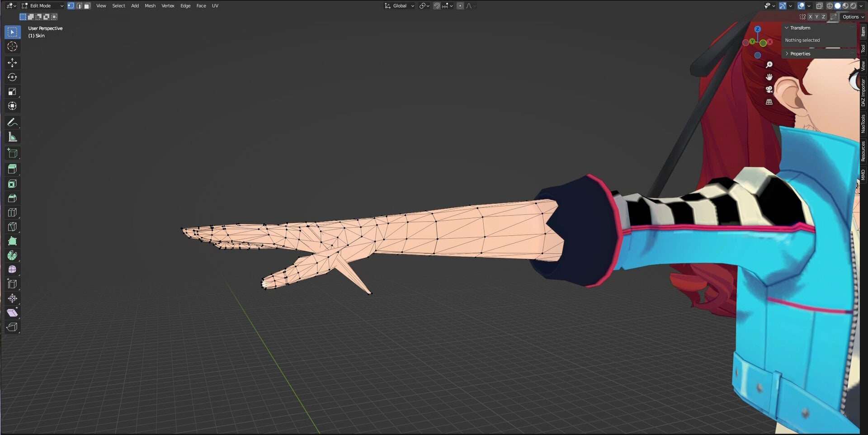
Task: Select the Rip Region tool
Action: pyautogui.click(x=12, y=327)
